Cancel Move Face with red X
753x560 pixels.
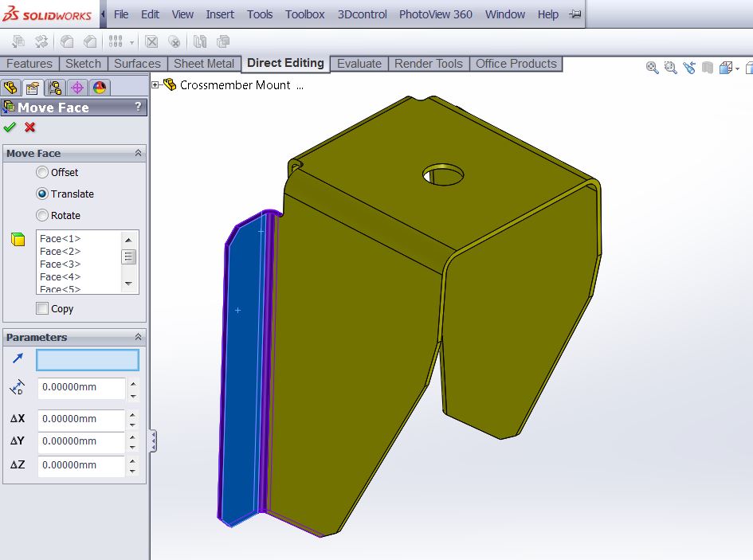[x=30, y=127]
